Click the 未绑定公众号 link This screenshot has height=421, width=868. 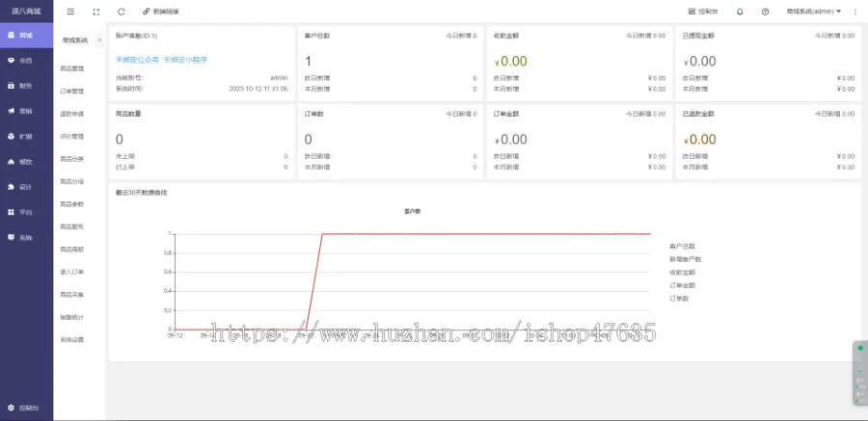pos(137,60)
